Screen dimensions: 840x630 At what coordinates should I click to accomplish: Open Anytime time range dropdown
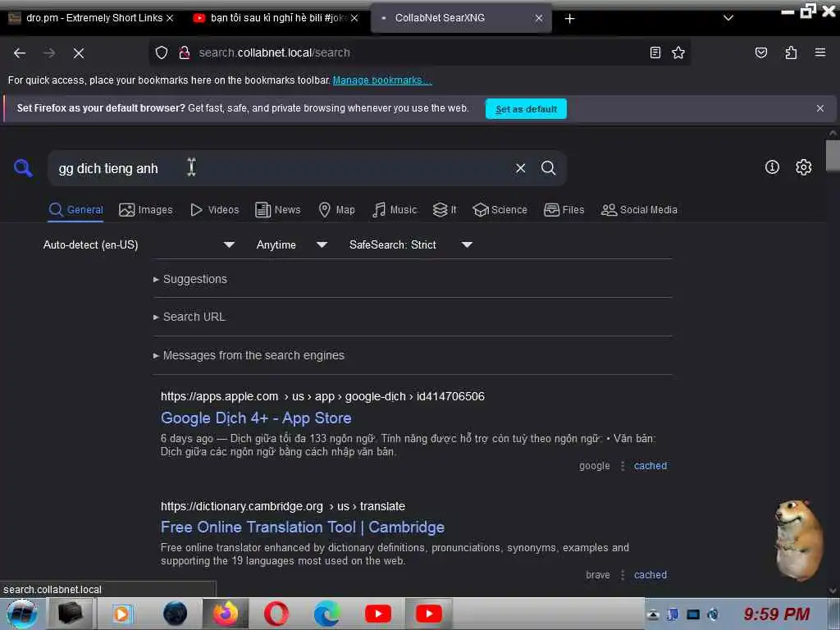[291, 244]
